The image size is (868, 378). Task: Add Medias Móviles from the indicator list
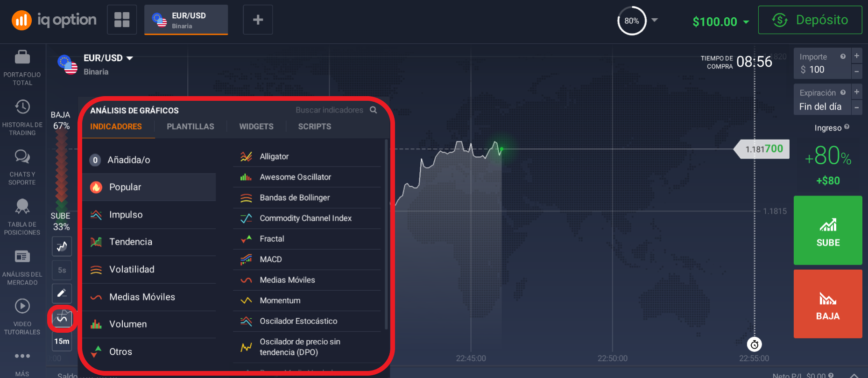[x=307, y=280]
